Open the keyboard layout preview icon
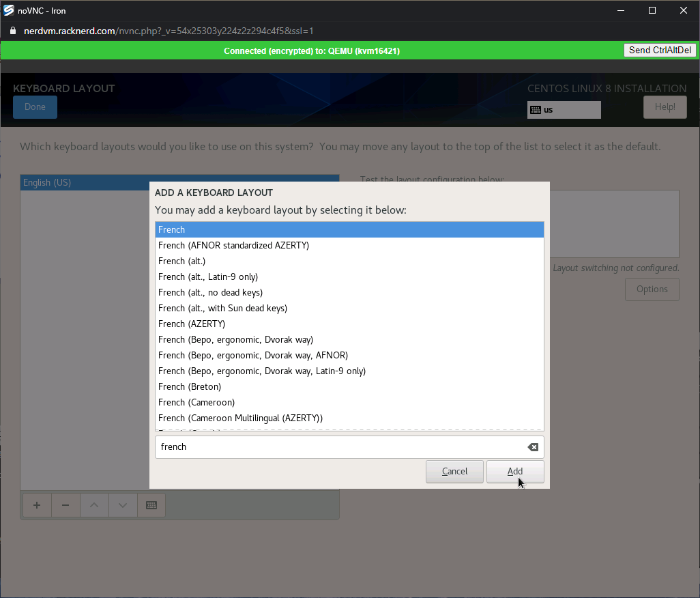Image resolution: width=700 pixels, height=598 pixels. (x=151, y=505)
